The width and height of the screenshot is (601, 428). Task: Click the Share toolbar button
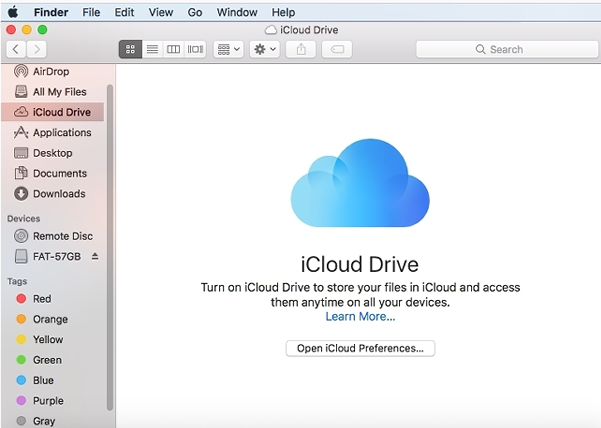click(x=301, y=49)
